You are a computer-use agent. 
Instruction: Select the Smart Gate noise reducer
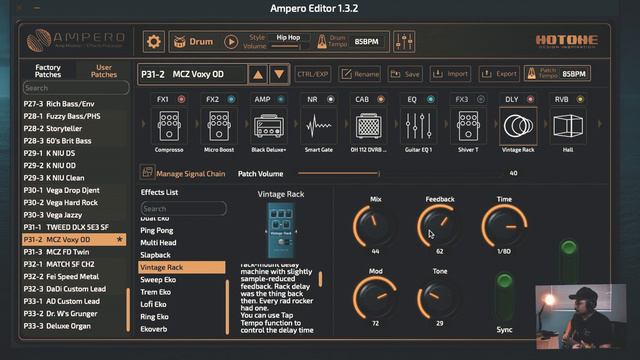click(318, 126)
